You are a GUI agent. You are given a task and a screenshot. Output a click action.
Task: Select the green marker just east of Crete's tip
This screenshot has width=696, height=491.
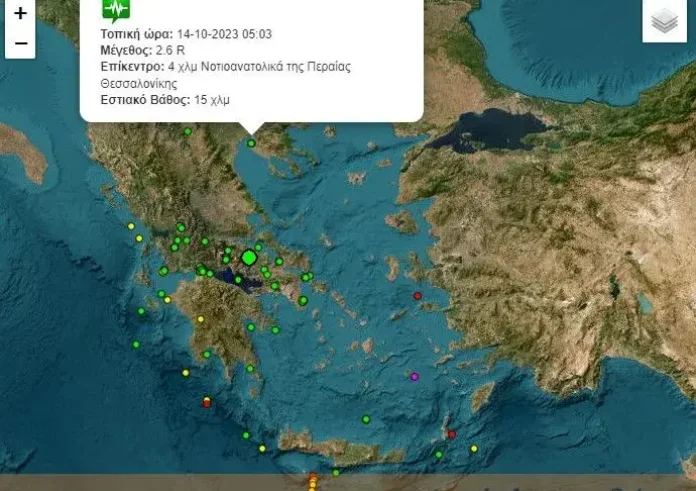coord(439,455)
